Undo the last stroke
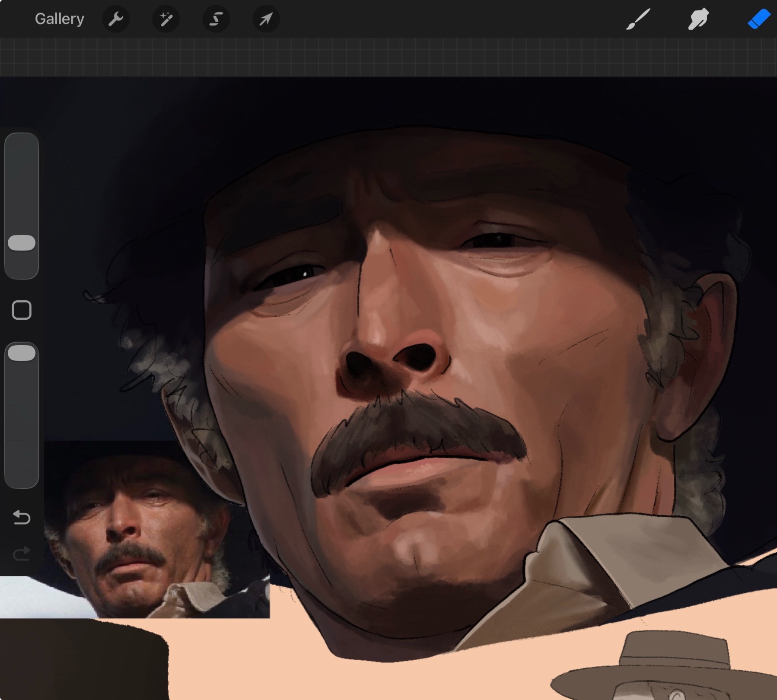Screen dimensions: 777x700 [x=22, y=517]
